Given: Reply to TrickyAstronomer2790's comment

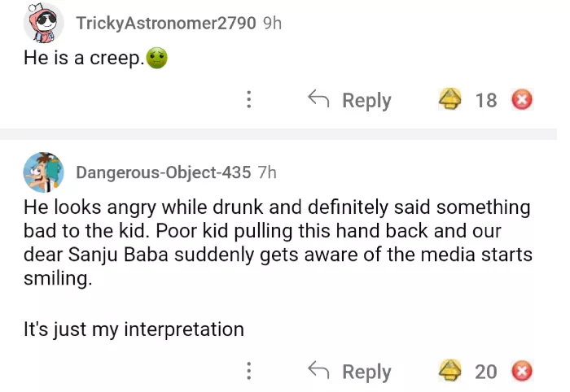Looking at the screenshot, I should tap(350, 100).
